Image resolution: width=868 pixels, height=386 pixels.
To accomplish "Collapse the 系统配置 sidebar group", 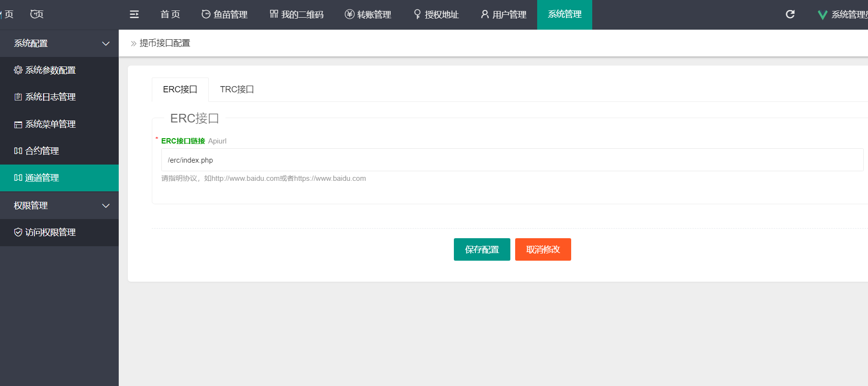I will pyautogui.click(x=59, y=44).
